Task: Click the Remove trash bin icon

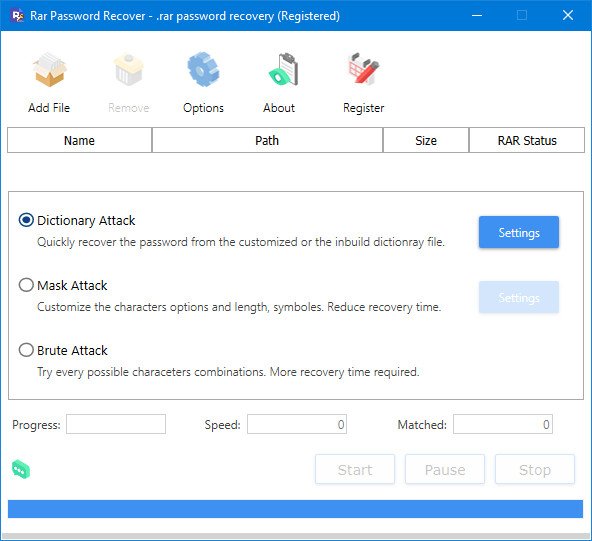Action: coord(128,70)
